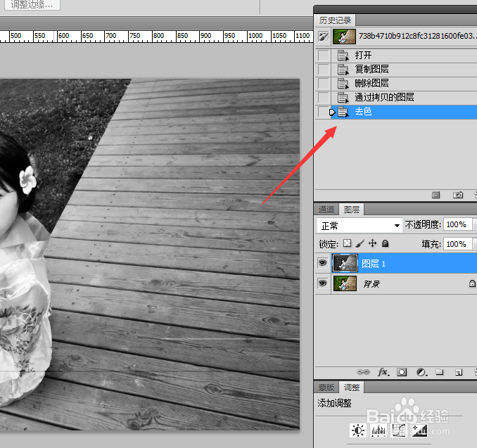The image size is (477, 448).
Task: Lock transparent pixels icon
Action: [x=347, y=243]
